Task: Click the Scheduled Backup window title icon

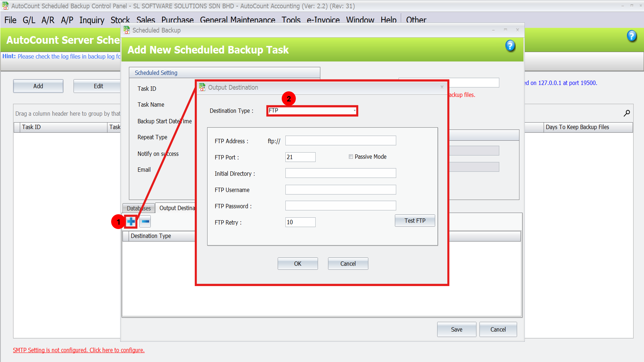Action: 127,30
